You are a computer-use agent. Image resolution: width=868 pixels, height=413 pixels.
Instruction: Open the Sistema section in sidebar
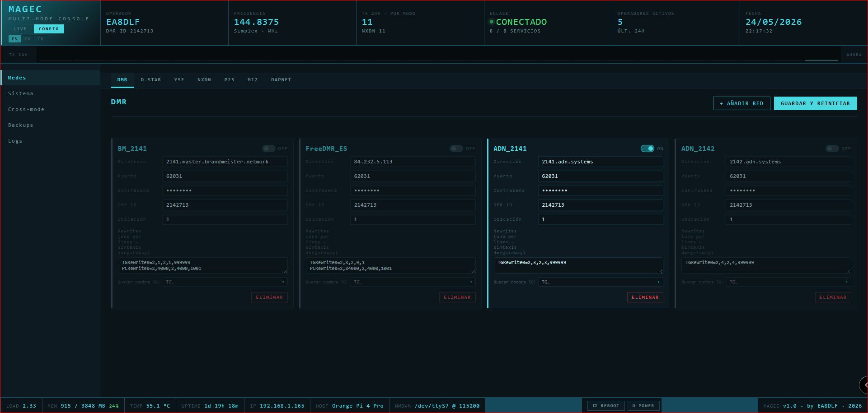pyautogui.click(x=50, y=93)
